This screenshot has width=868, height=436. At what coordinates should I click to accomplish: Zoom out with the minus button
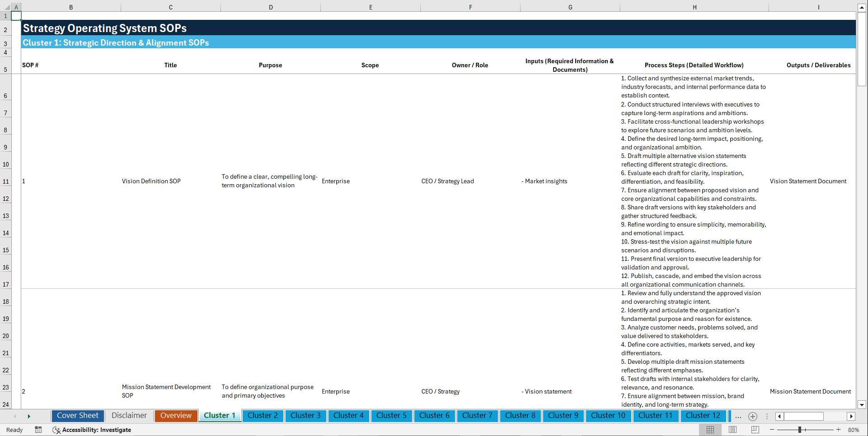coord(772,430)
